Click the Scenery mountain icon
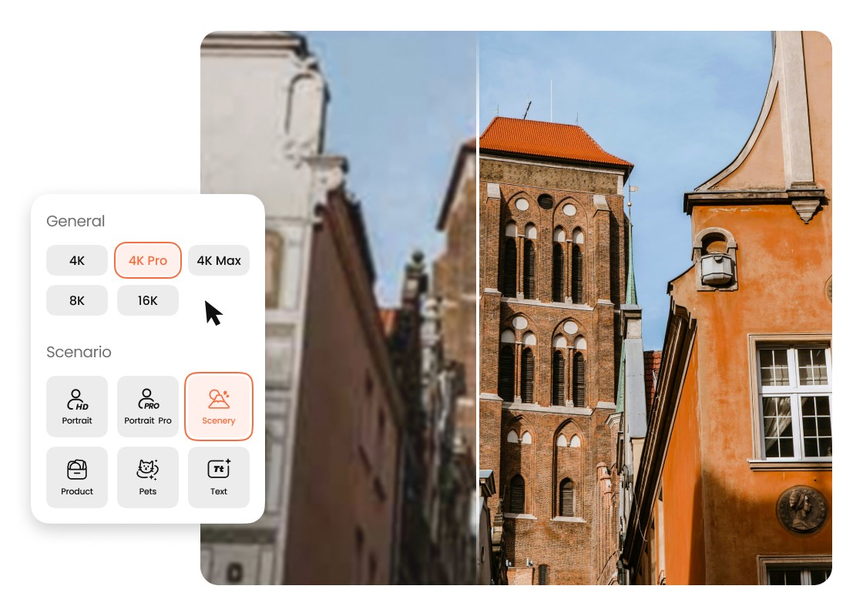This screenshot has width=863, height=616. (219, 399)
